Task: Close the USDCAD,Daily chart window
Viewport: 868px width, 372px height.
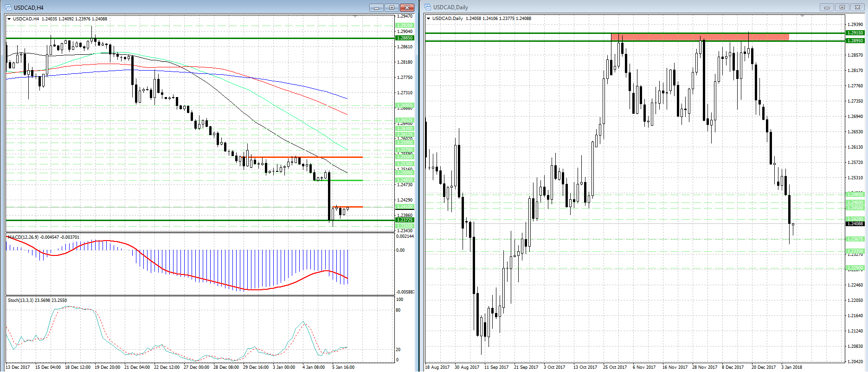Action: coord(858,7)
